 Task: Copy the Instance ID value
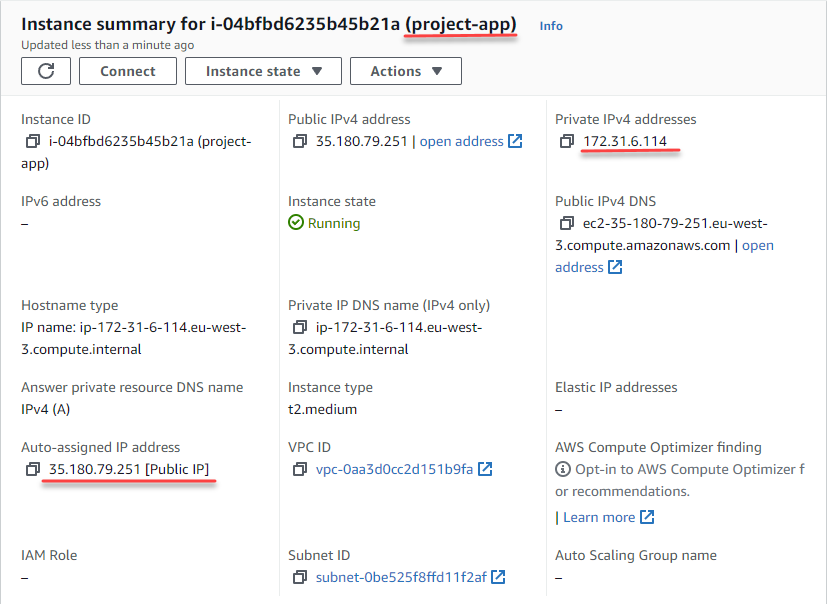pyautogui.click(x=33, y=142)
